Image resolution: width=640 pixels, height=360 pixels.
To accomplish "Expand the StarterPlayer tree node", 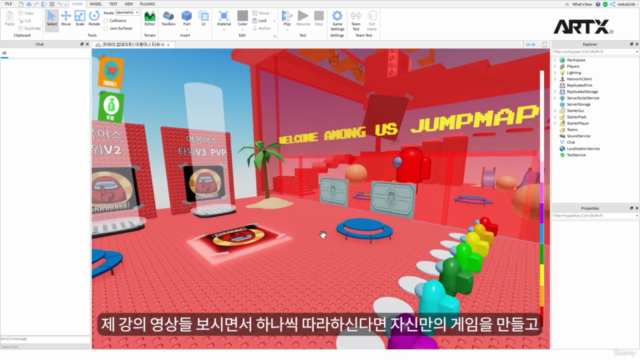I will (555, 123).
